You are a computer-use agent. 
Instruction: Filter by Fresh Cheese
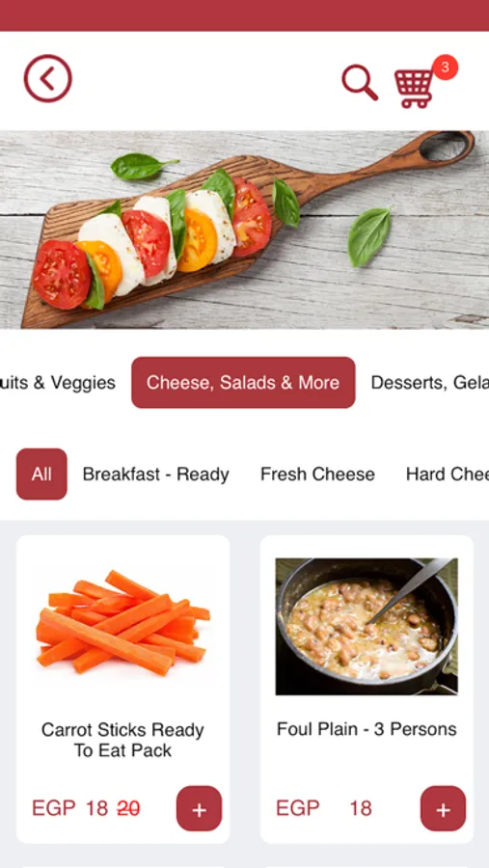pos(317,475)
